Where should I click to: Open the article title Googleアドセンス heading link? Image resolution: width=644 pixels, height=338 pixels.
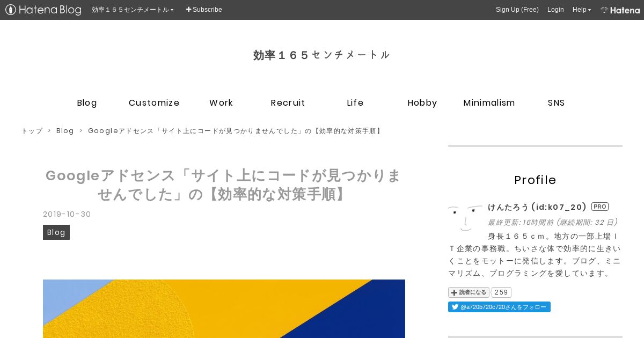(224, 185)
